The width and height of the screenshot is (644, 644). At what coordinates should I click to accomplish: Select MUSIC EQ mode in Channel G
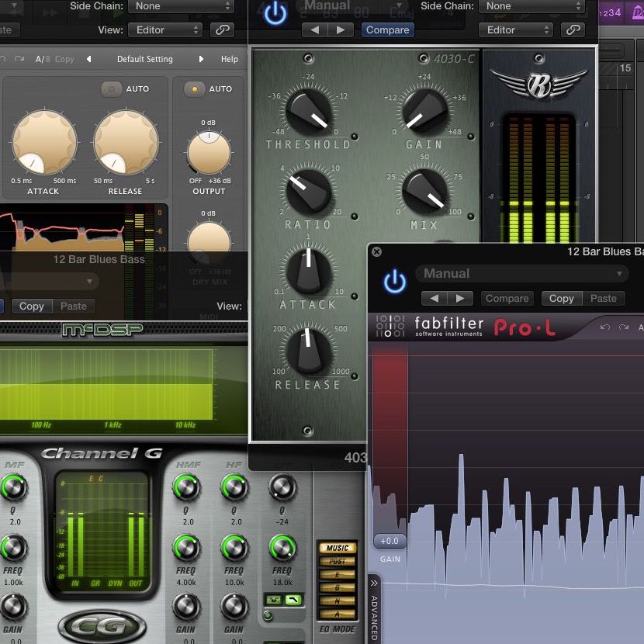[338, 548]
